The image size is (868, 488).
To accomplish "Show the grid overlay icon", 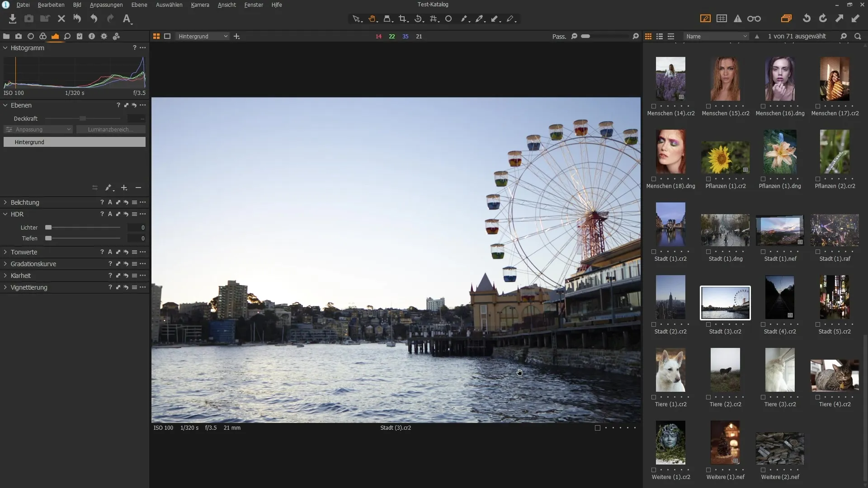I will 722,19.
